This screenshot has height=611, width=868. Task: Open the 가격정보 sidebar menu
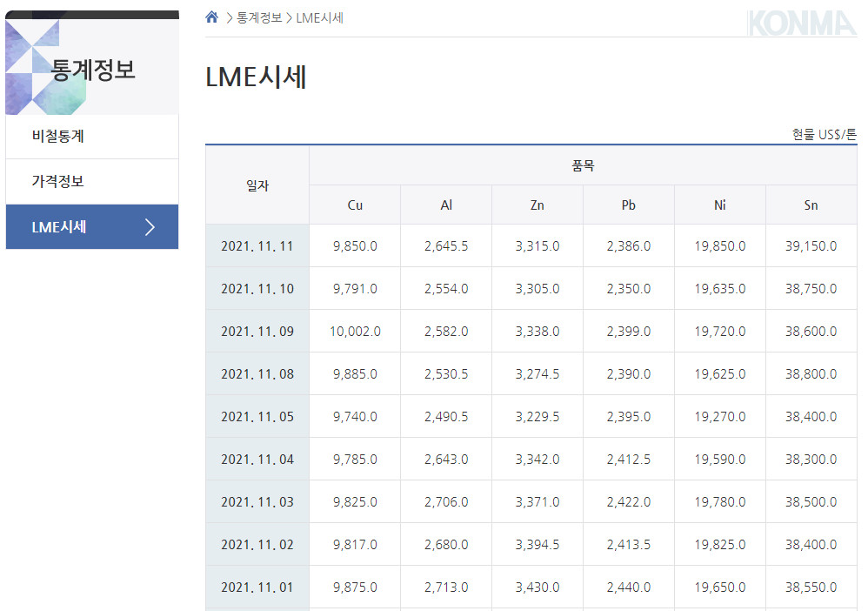point(92,182)
